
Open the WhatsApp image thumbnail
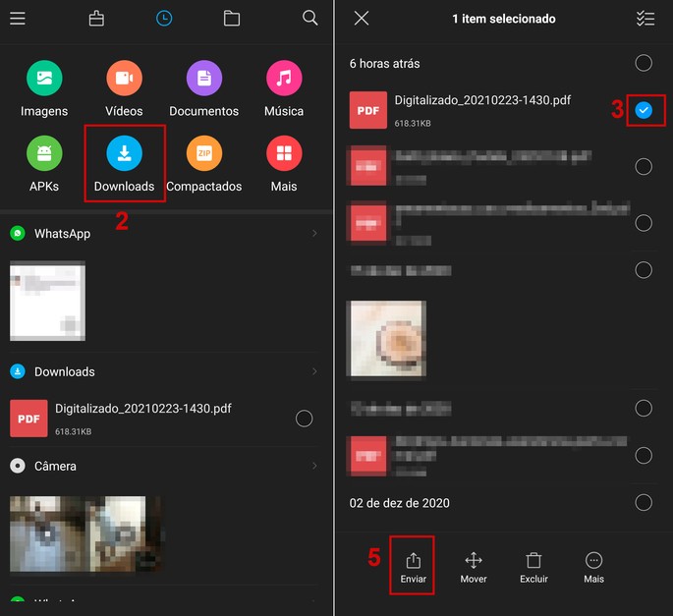(47, 301)
